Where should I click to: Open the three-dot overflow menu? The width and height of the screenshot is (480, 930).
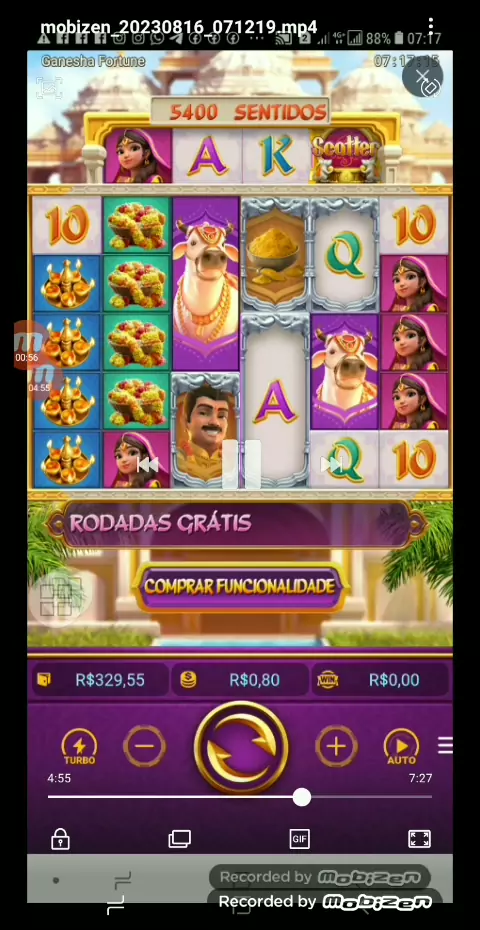[430, 26]
